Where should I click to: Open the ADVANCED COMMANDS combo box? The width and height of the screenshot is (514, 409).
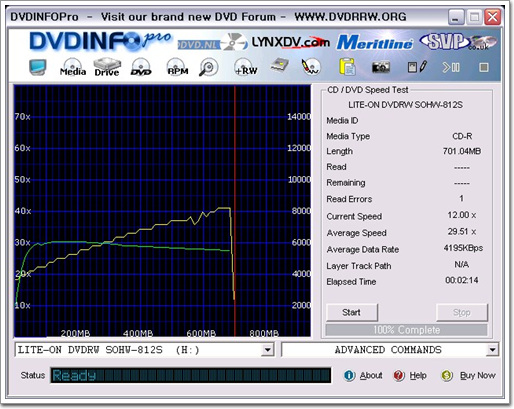coord(390,350)
